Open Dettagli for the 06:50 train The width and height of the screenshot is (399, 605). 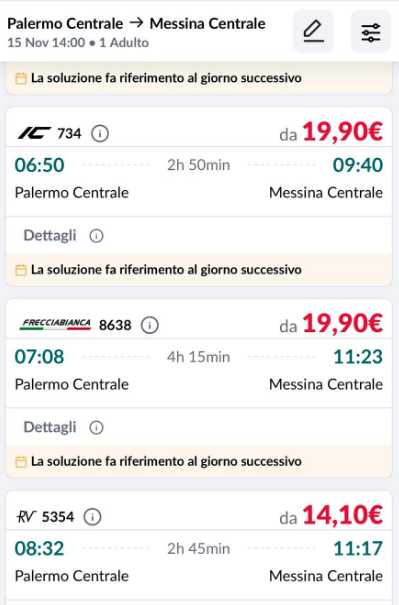50,235
